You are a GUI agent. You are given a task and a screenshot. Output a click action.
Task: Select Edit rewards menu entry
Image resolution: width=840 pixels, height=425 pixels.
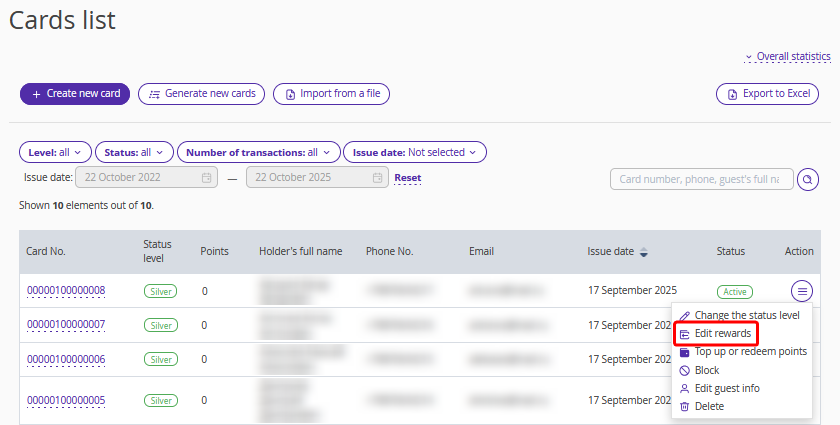pos(722,333)
